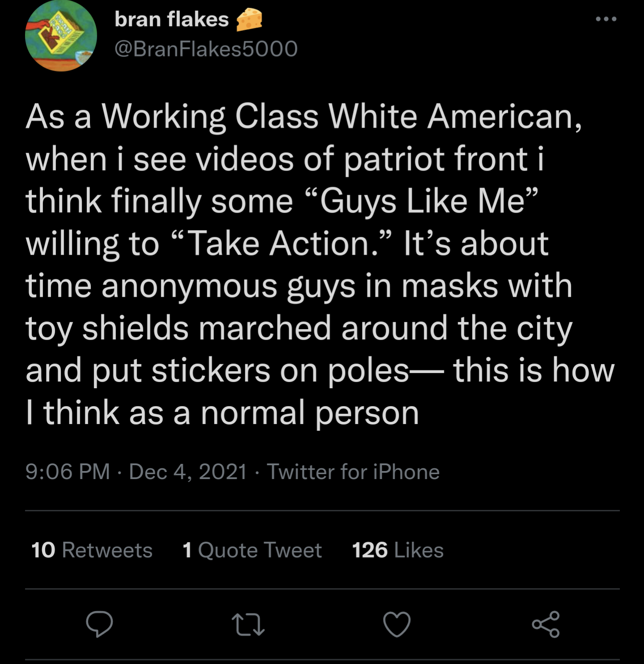Click the cheese emoji beside the display name
The image size is (644, 664).
tap(249, 20)
